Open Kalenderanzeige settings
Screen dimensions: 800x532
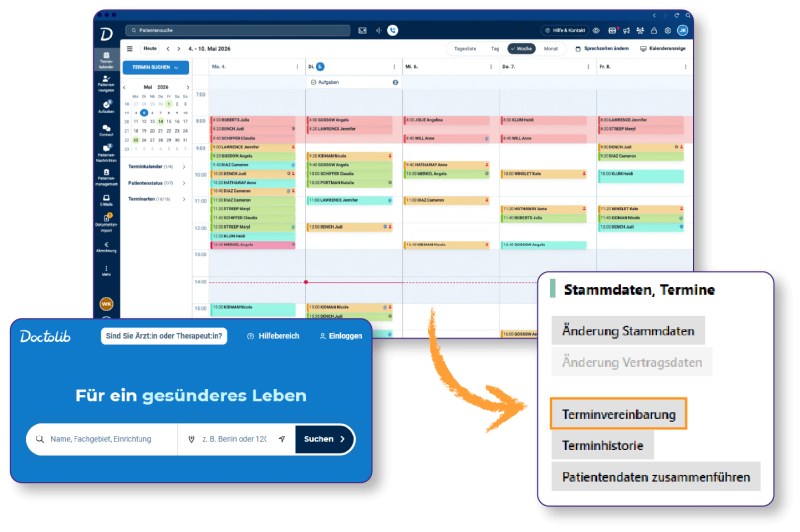pos(663,49)
